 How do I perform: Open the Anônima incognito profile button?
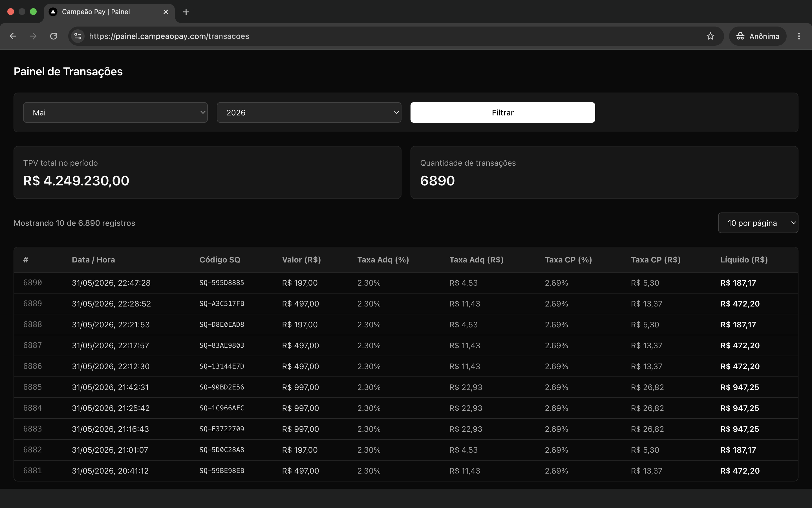coord(758,36)
